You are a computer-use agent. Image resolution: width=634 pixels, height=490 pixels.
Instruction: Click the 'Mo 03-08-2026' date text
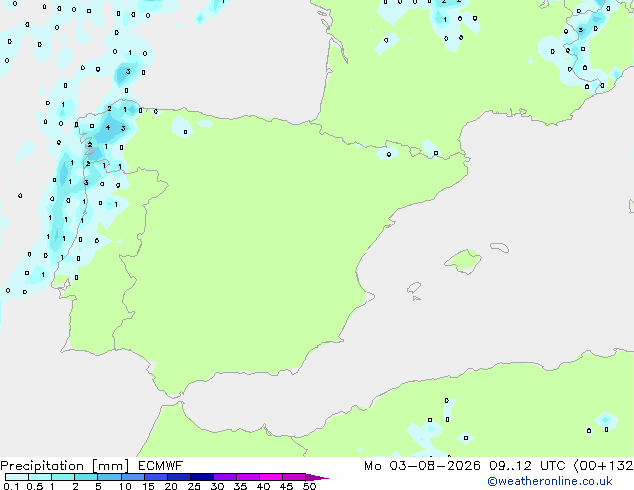coord(422,466)
